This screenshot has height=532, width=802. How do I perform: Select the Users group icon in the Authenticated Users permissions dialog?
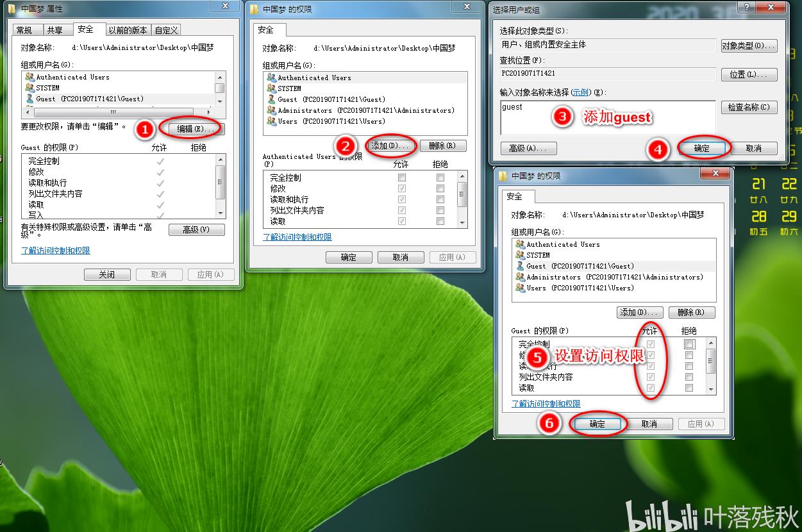tap(271, 121)
